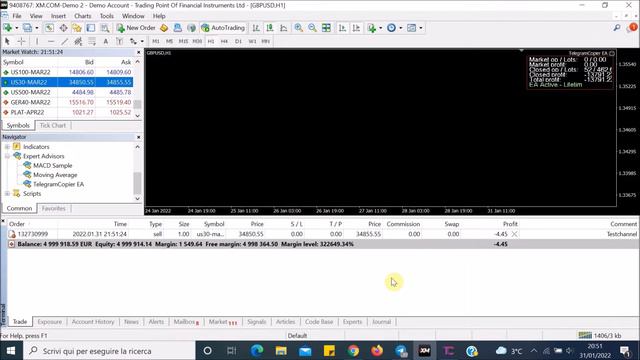Screen dimensions: 640x360
Task: Select GER40-MAR22 row in Market Watch
Action: [67, 102]
